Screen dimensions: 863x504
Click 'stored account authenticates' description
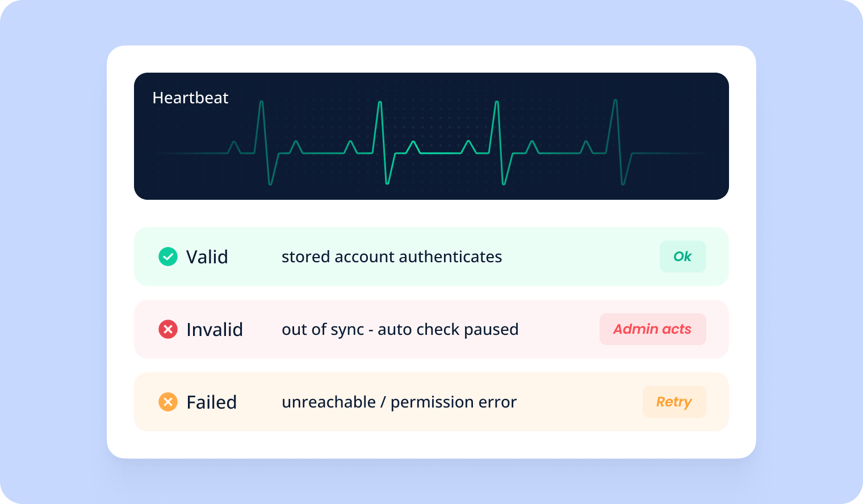(392, 257)
